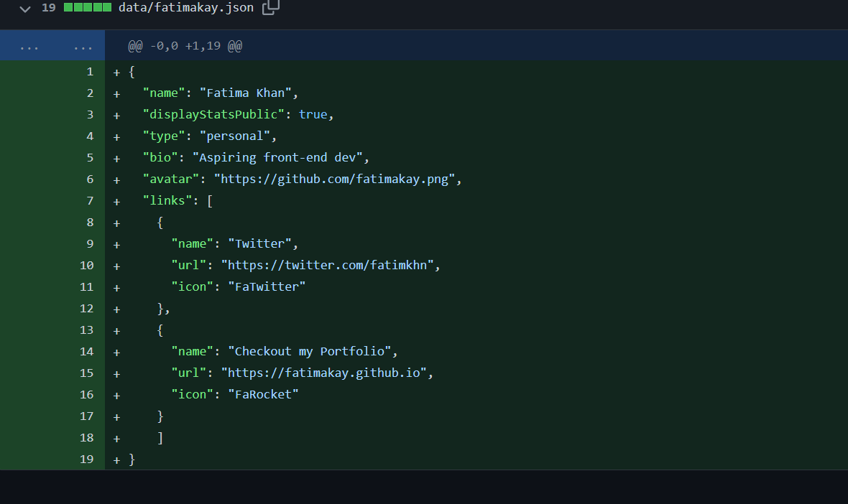Click line number 15
This screenshot has width=848, height=504.
[x=86, y=374]
